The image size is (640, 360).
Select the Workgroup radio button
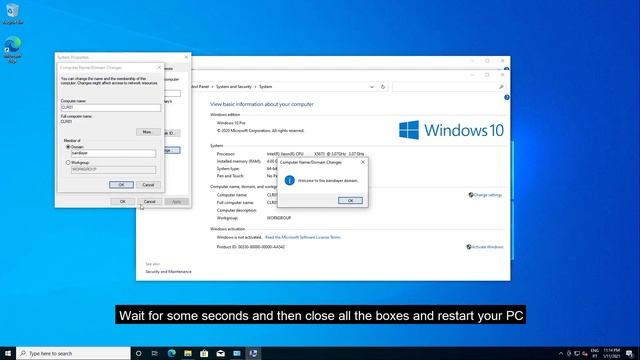(68, 162)
